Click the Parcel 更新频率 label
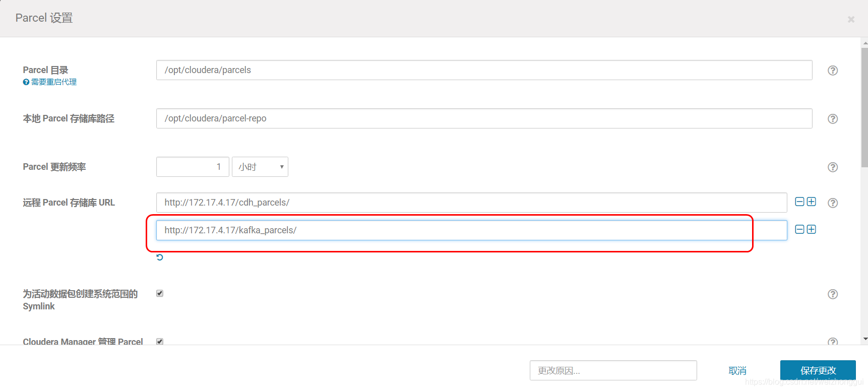 coord(54,167)
